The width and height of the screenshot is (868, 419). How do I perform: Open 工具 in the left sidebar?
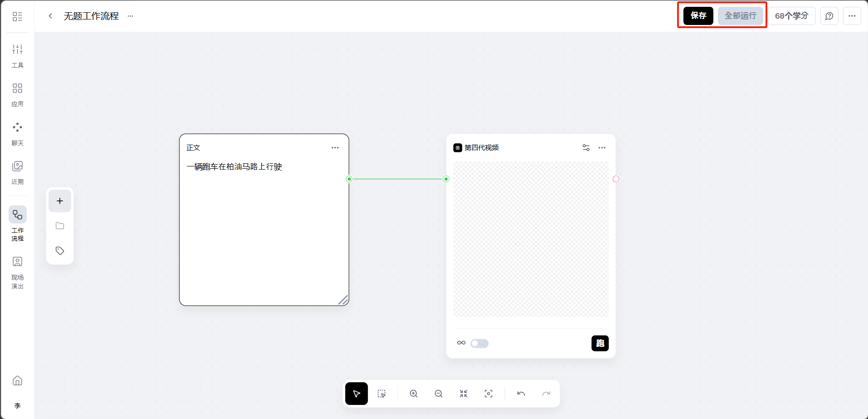pyautogui.click(x=17, y=55)
